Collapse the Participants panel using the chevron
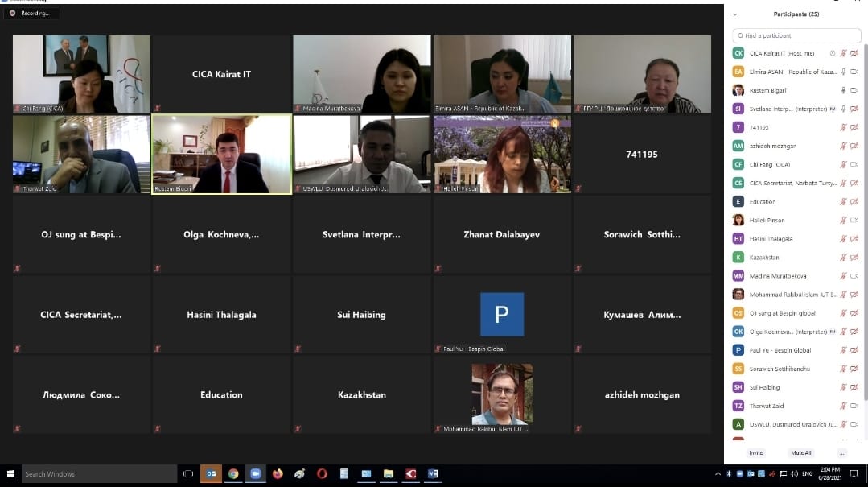Image resolution: width=868 pixels, height=487 pixels. click(734, 14)
